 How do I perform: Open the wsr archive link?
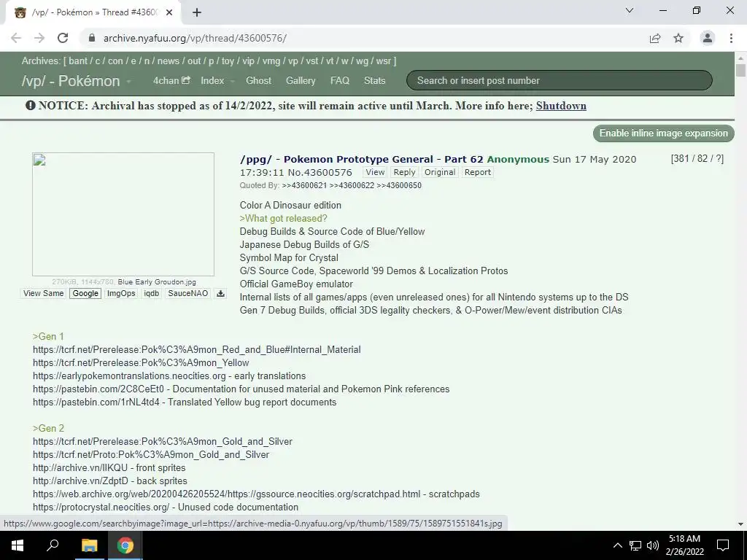[384, 61]
